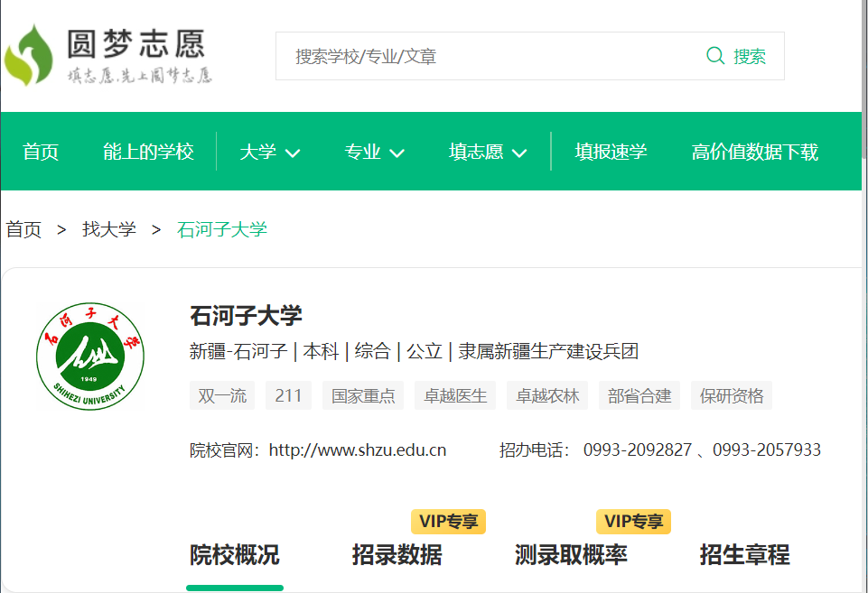Click the 部省合建 tag
The image size is (868, 593).
639,395
